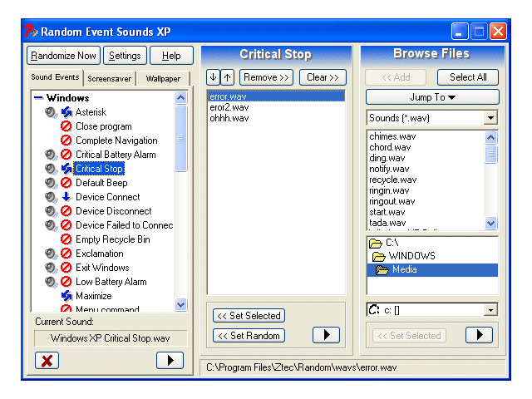Click the speaker icon beside Asterisk

[51, 112]
